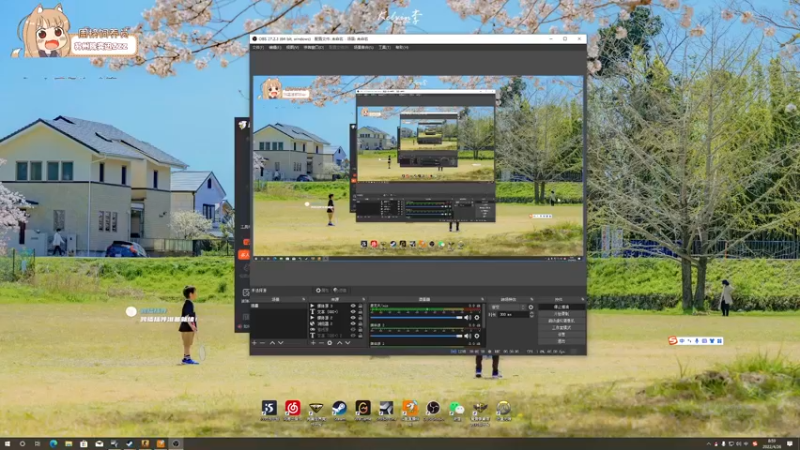Open File Explorer from the taskbar
Viewport: 800px width, 450px height.
click(68, 444)
